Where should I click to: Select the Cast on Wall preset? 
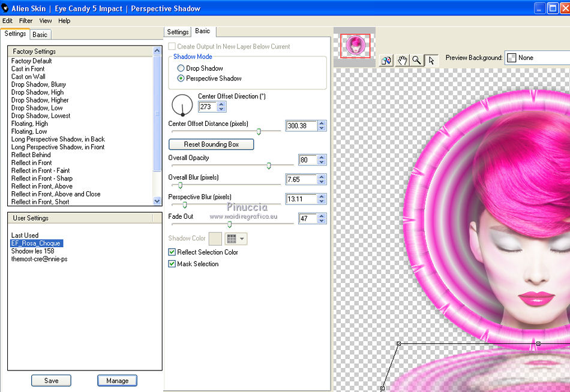(28, 77)
